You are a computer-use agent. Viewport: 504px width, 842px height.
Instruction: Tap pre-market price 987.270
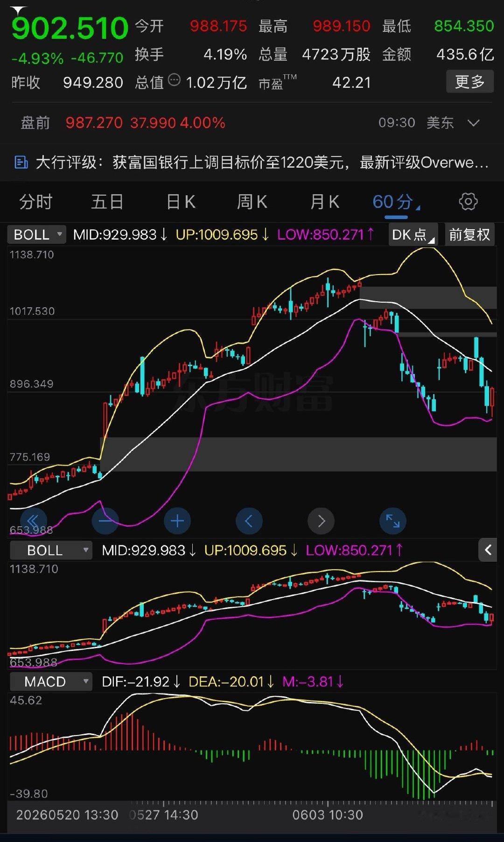tap(94, 123)
